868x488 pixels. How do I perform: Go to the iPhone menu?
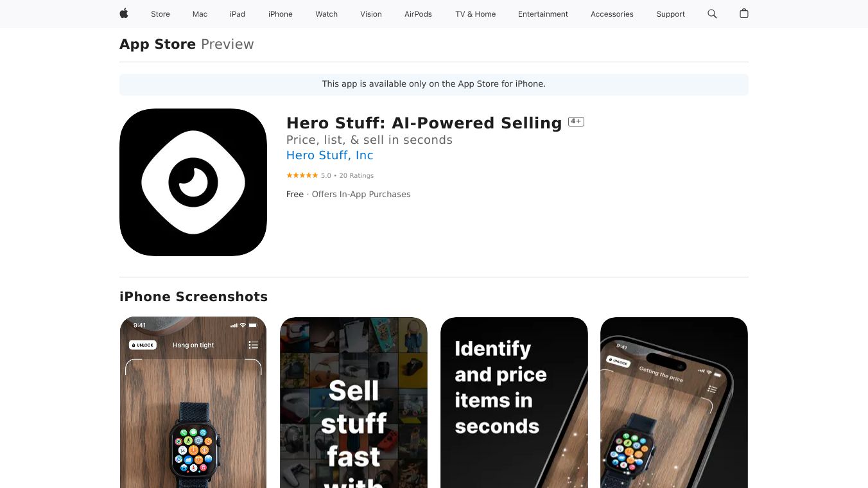pos(281,14)
